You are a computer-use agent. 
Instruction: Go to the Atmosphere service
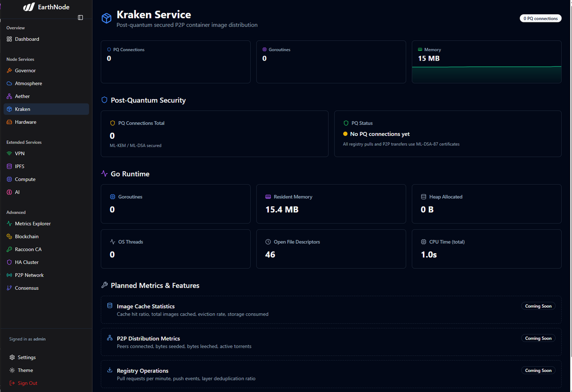(x=46, y=83)
